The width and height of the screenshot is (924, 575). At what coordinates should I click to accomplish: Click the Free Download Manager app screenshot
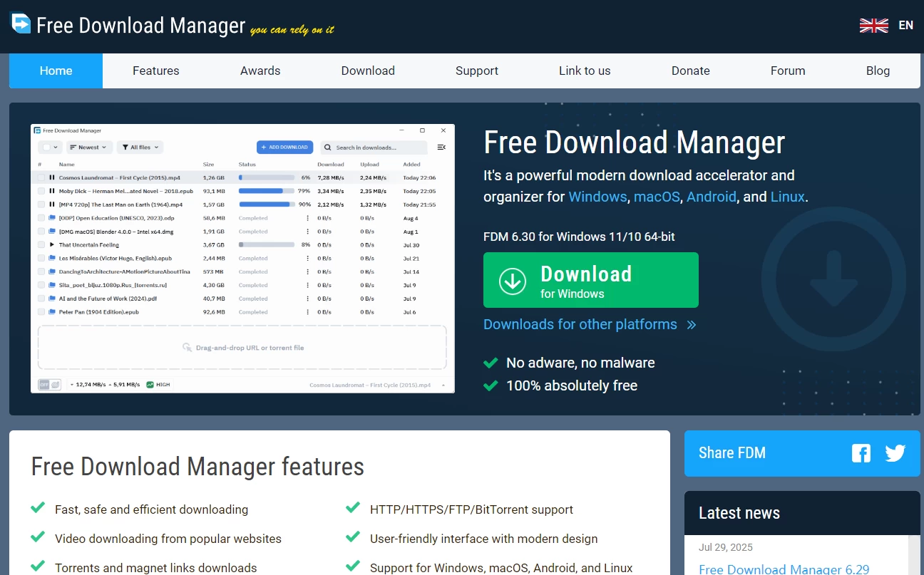click(x=242, y=258)
